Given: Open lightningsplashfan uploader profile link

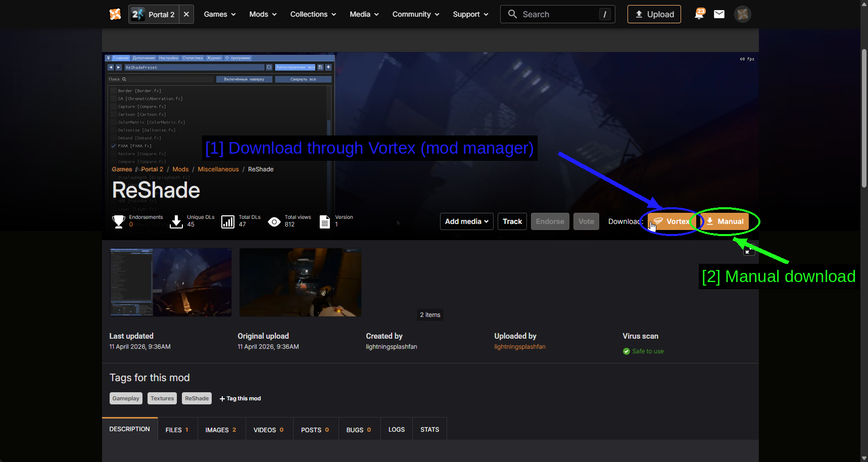Looking at the screenshot, I should 520,347.
